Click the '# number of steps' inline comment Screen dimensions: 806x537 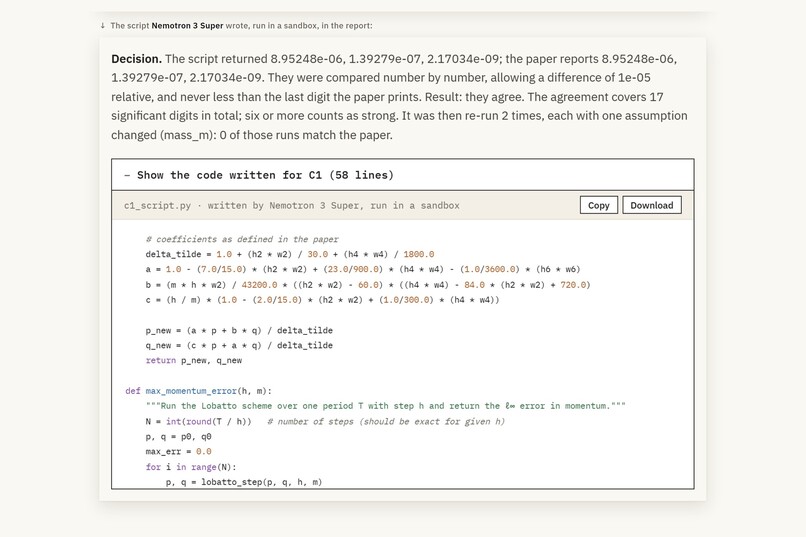pos(386,421)
